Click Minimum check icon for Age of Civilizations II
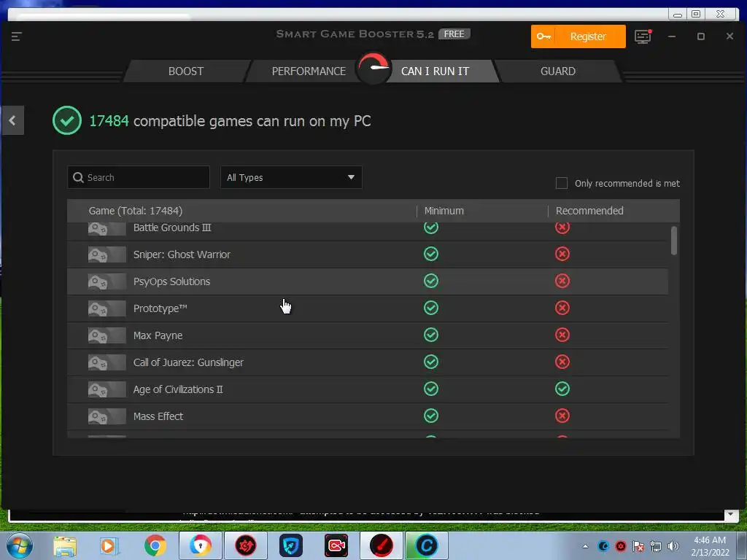 (x=430, y=389)
